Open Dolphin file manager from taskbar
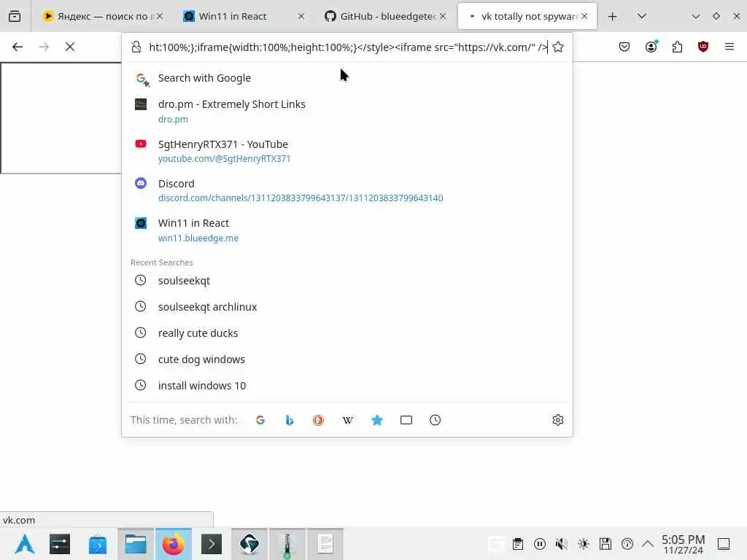The height and width of the screenshot is (560, 747). click(135, 544)
